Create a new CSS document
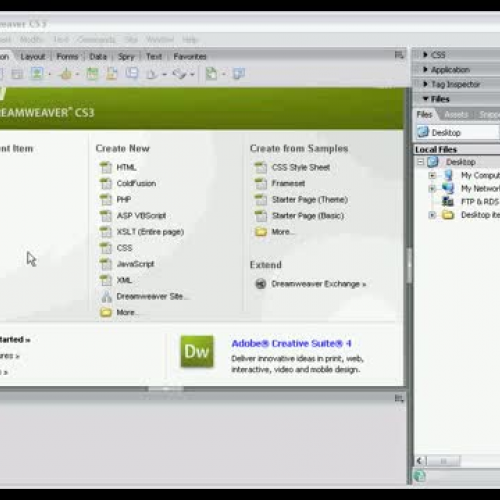Screen dimensions: 500x500 coord(124,248)
